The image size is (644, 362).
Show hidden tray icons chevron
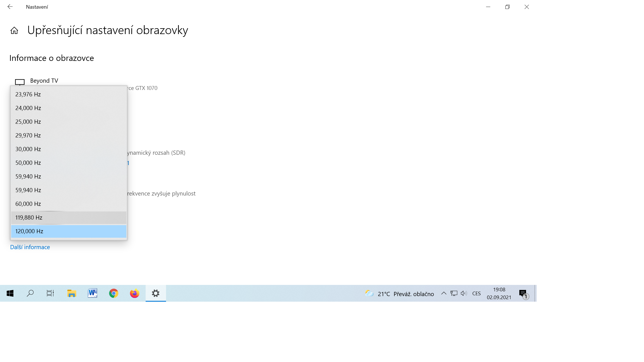tap(444, 293)
